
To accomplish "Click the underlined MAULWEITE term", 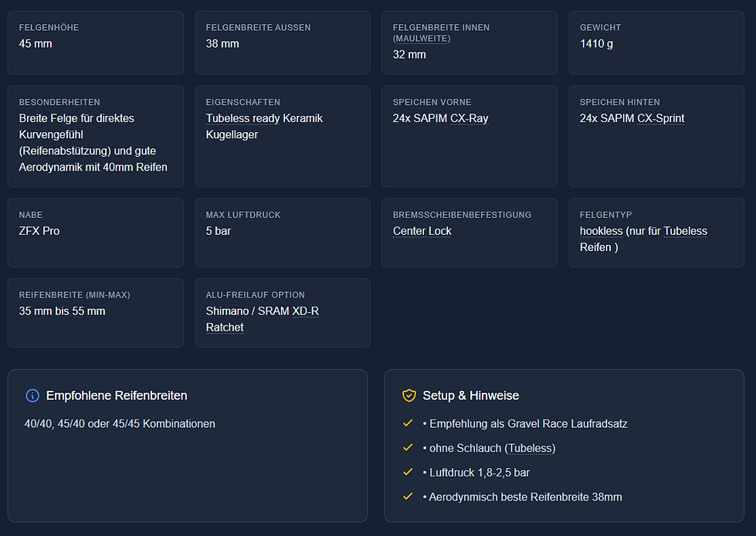I will tap(422, 38).
